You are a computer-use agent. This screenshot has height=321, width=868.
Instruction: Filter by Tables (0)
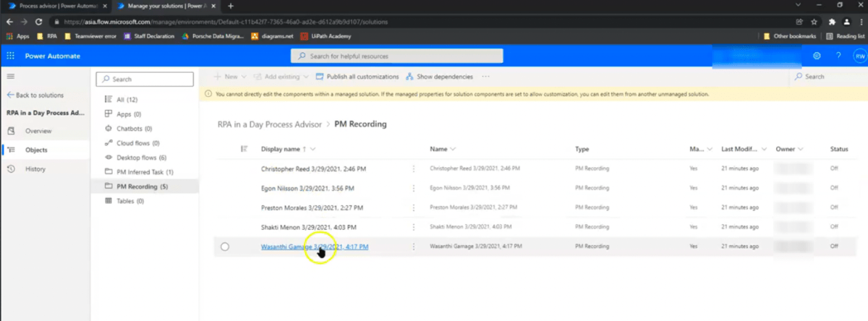[x=130, y=201]
